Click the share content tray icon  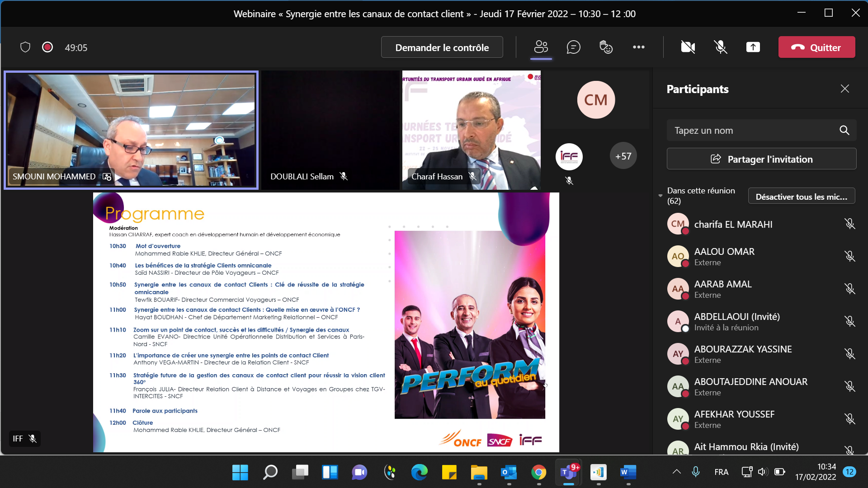tap(753, 47)
